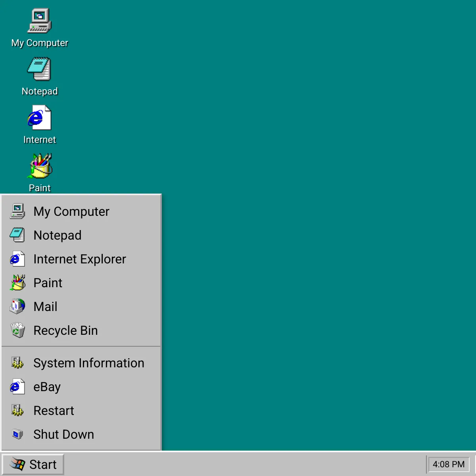
Task: Open Recycle Bin from Start menu label
Action: [x=66, y=331]
